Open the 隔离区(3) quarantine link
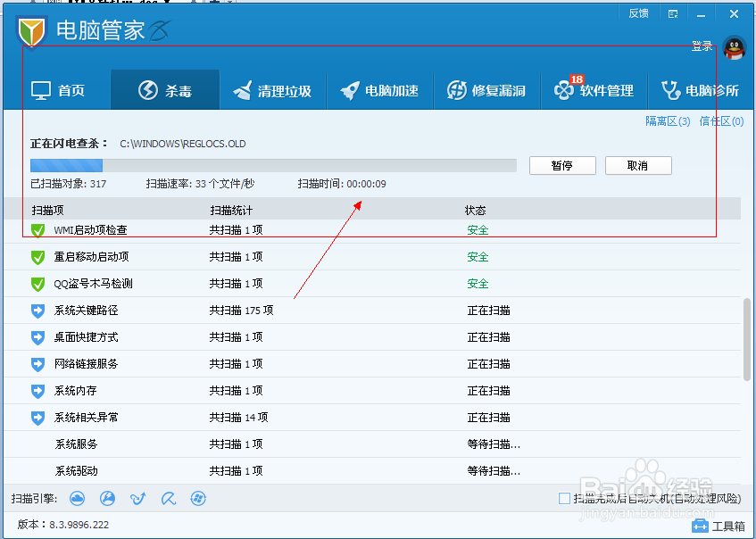The width and height of the screenshot is (756, 539). [668, 120]
